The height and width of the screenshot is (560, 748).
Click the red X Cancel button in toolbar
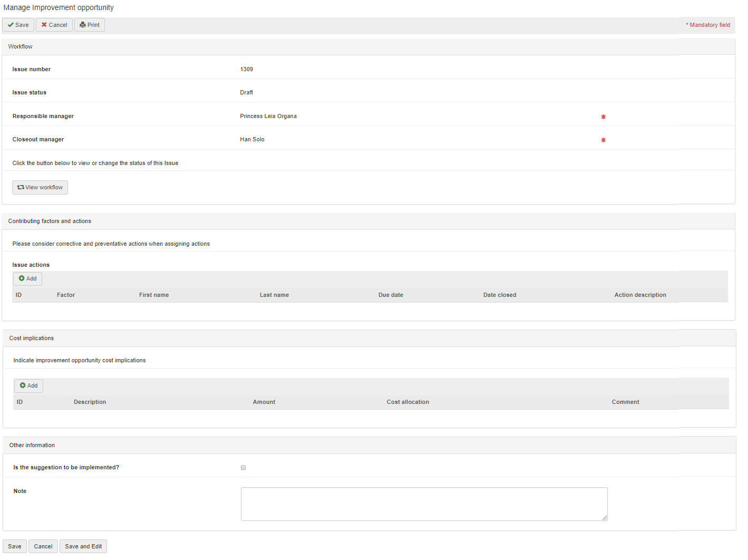[54, 25]
